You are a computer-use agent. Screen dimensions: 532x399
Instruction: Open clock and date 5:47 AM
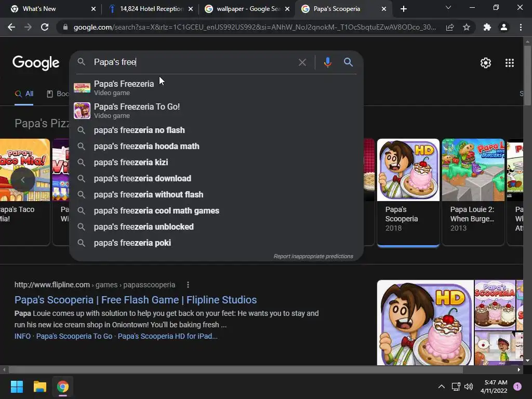[494, 387]
